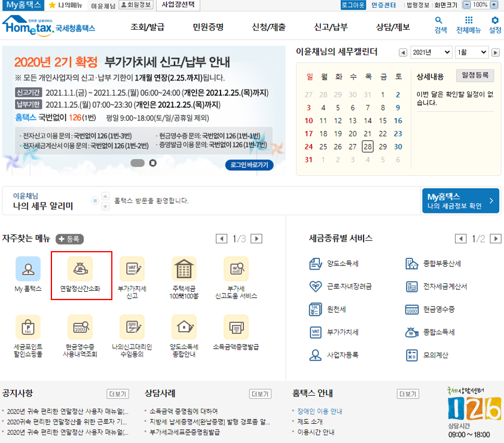The image size is (504, 443).
Task: Show next page of 자주찾는 메뉴
Action: [256, 239]
